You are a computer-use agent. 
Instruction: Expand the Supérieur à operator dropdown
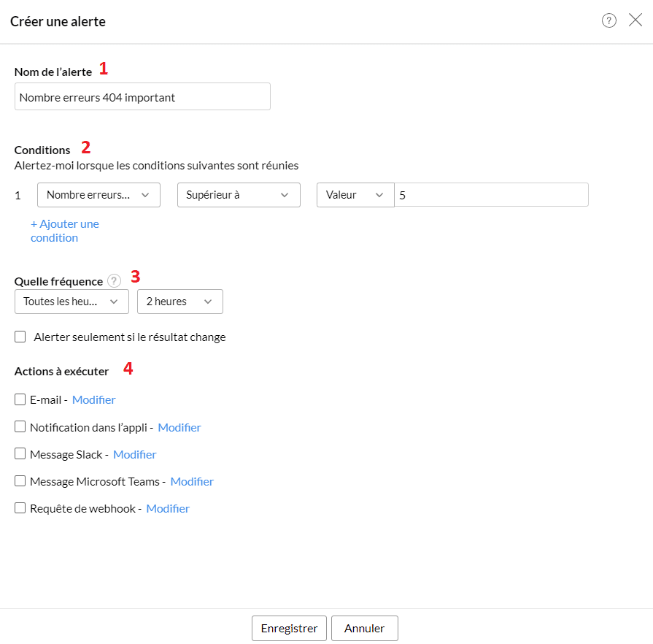coord(239,195)
